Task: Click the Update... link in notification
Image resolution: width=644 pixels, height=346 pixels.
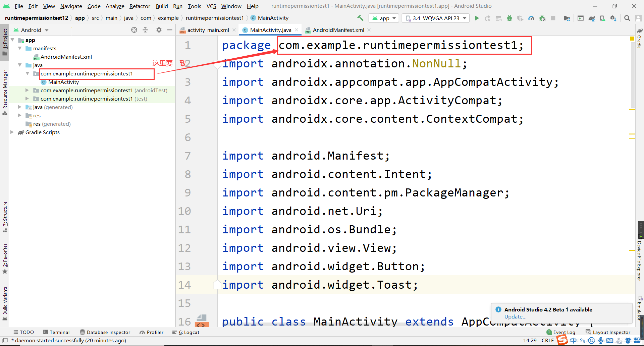Action: pyautogui.click(x=516, y=317)
